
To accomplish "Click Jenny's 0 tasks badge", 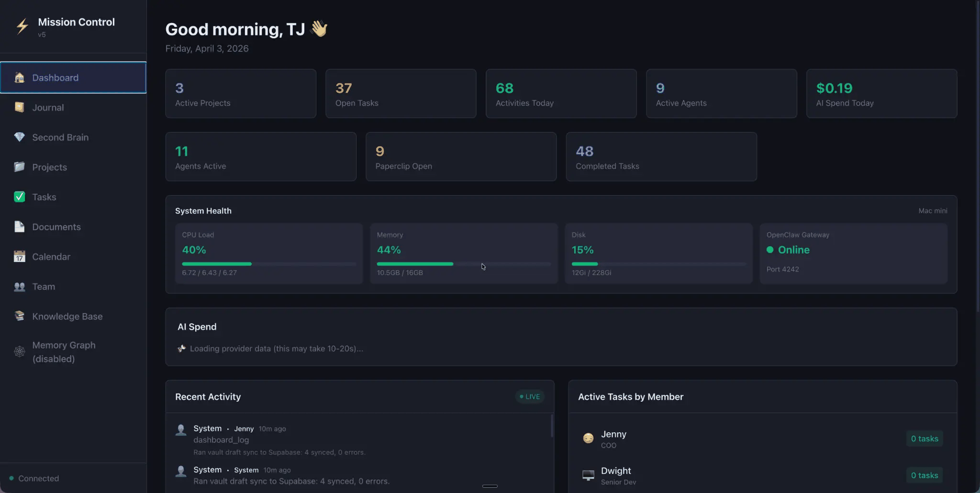I will tap(924, 438).
